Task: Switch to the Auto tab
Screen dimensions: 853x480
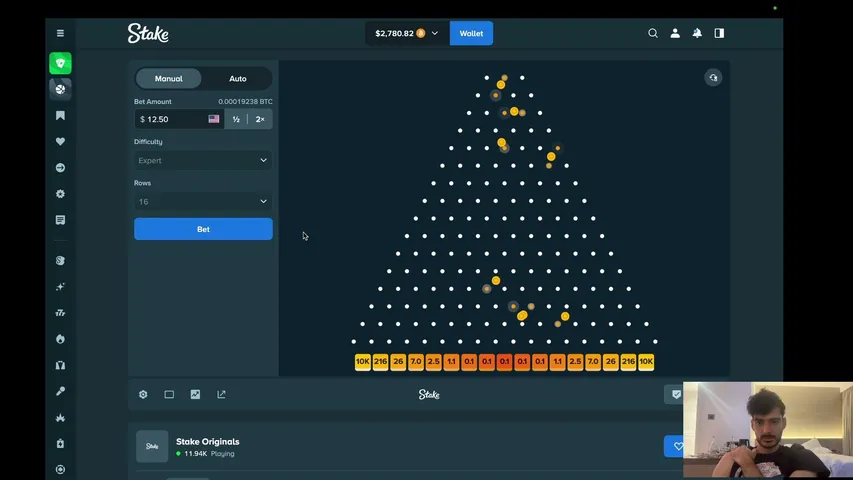Action: click(x=238, y=78)
